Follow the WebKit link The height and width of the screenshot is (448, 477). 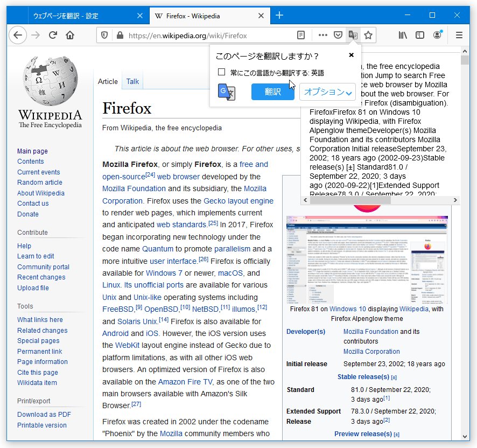tap(127, 346)
